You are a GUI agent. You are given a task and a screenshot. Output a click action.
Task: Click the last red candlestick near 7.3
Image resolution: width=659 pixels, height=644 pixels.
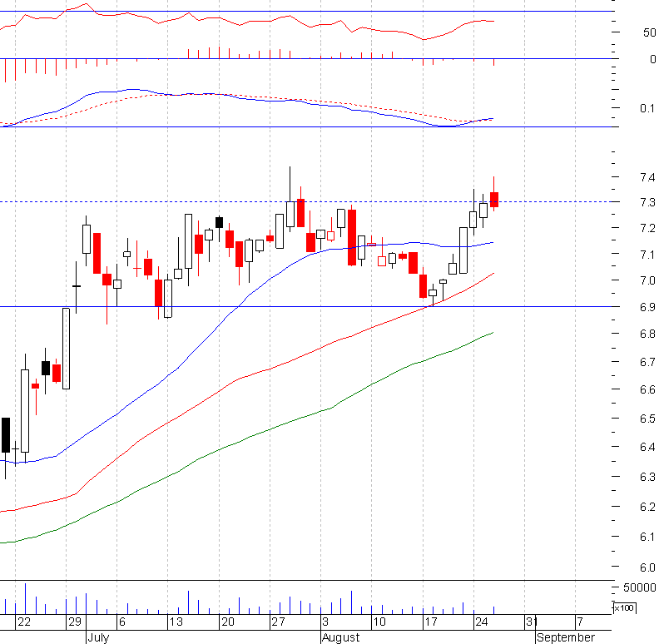pos(493,200)
